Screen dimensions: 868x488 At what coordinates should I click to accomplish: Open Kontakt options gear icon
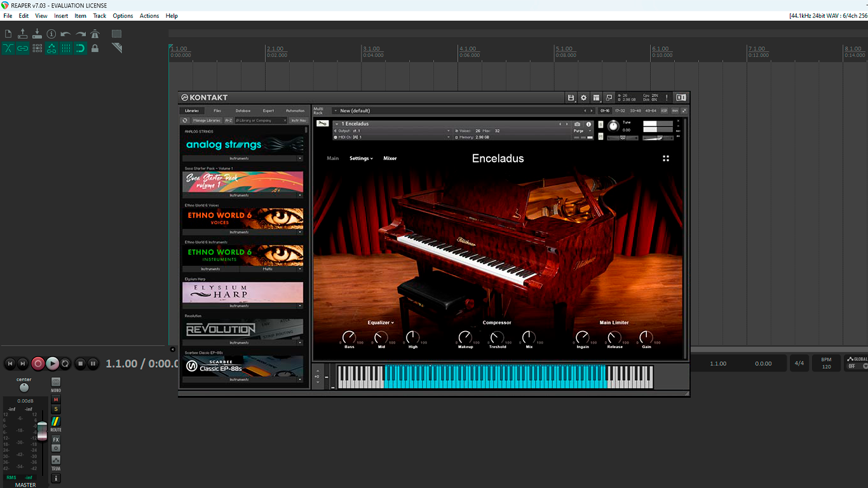pos(584,98)
